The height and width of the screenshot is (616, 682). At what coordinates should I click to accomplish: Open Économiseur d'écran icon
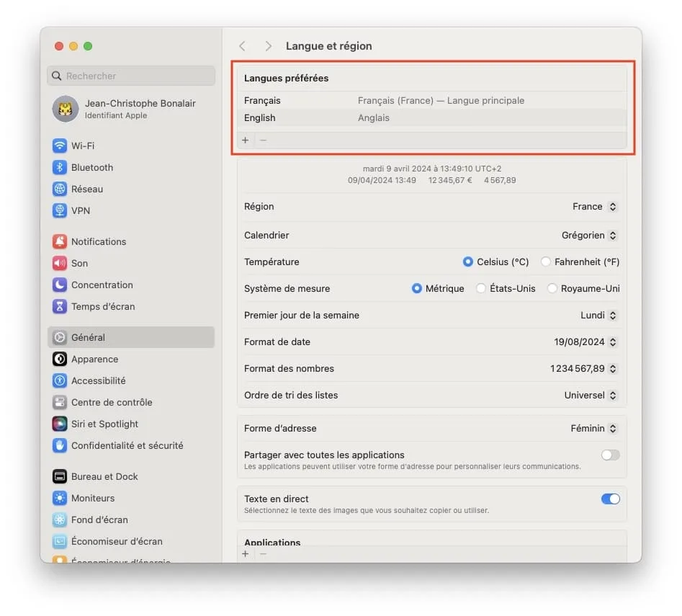click(60, 541)
